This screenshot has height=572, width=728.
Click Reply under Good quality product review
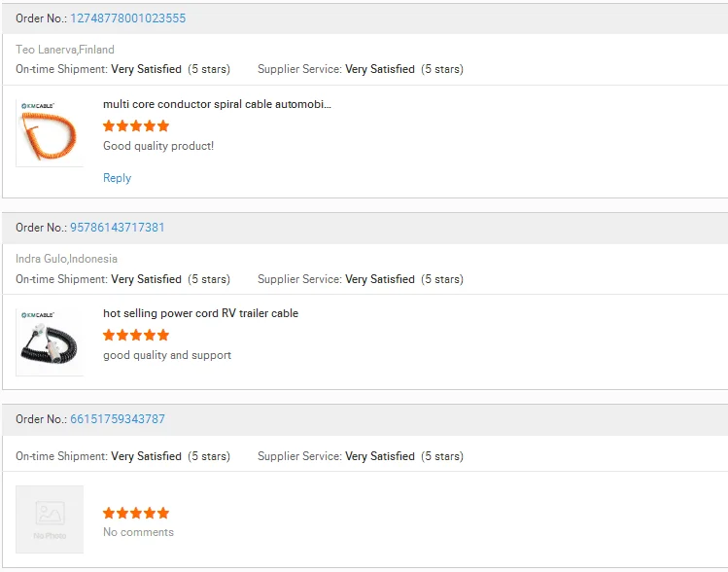[117, 178]
